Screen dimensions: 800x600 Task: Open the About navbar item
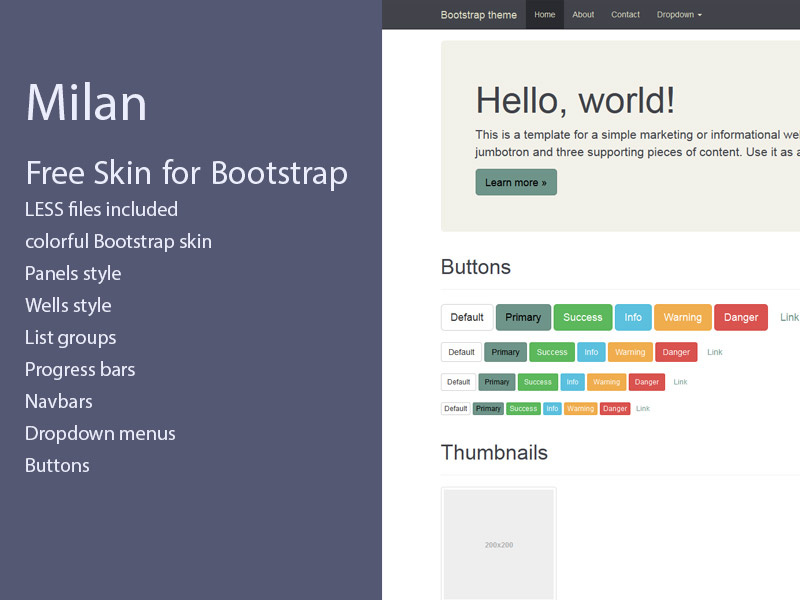(x=583, y=15)
